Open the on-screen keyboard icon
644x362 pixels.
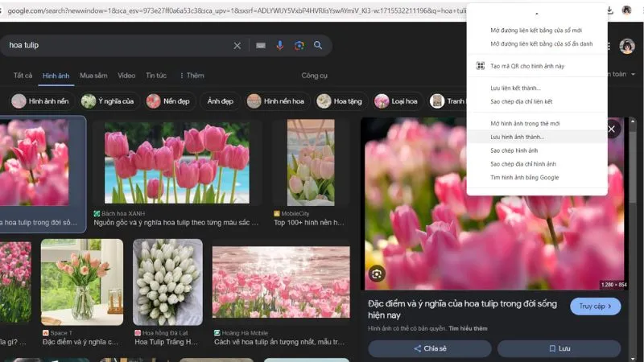[260, 46]
